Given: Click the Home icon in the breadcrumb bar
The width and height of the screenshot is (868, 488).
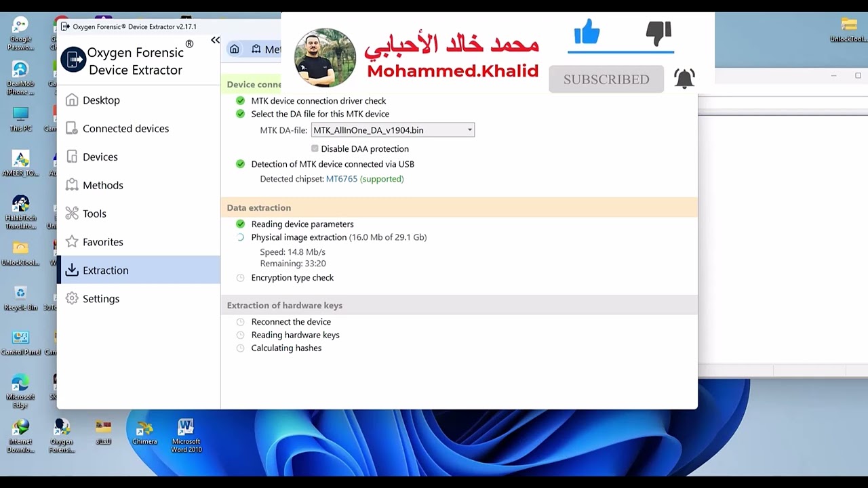Looking at the screenshot, I should pyautogui.click(x=234, y=49).
